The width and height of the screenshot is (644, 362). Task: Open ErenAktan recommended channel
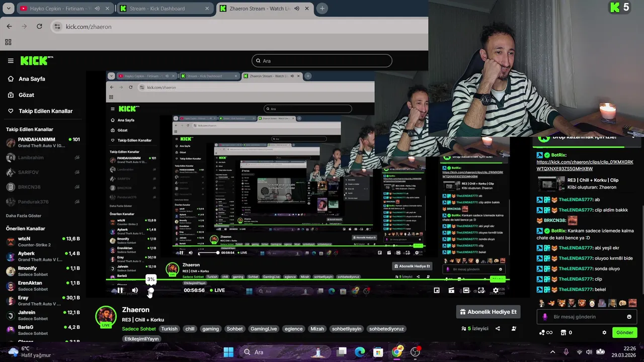click(x=43, y=286)
